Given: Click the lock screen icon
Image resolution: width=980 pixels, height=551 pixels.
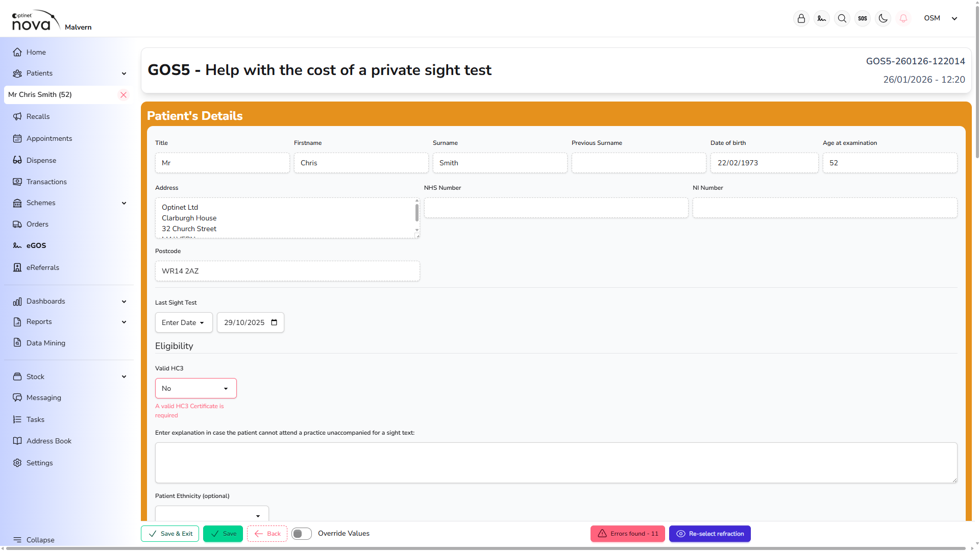Looking at the screenshot, I should click(x=801, y=18).
